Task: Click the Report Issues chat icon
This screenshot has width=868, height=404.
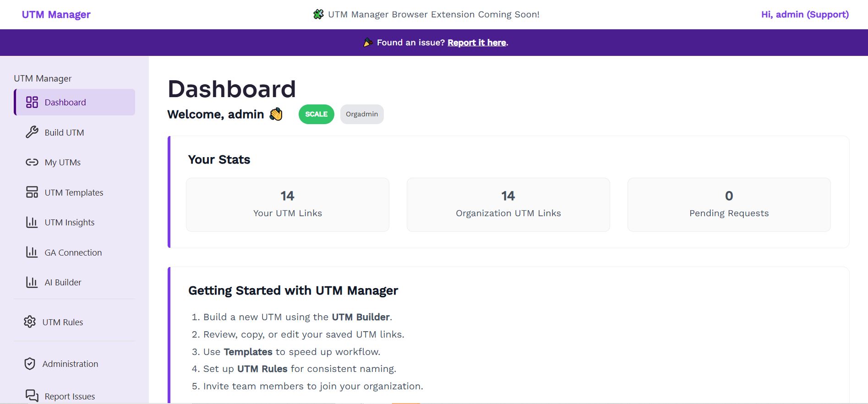Action: (31, 395)
